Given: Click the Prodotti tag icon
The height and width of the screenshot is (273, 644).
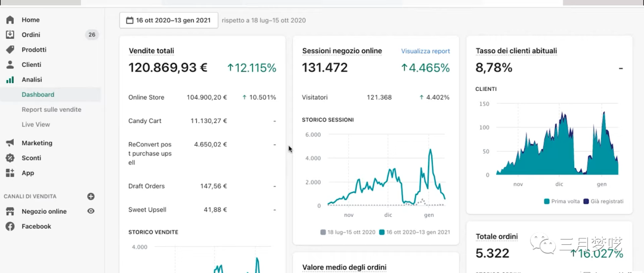Looking at the screenshot, I should [x=10, y=50].
